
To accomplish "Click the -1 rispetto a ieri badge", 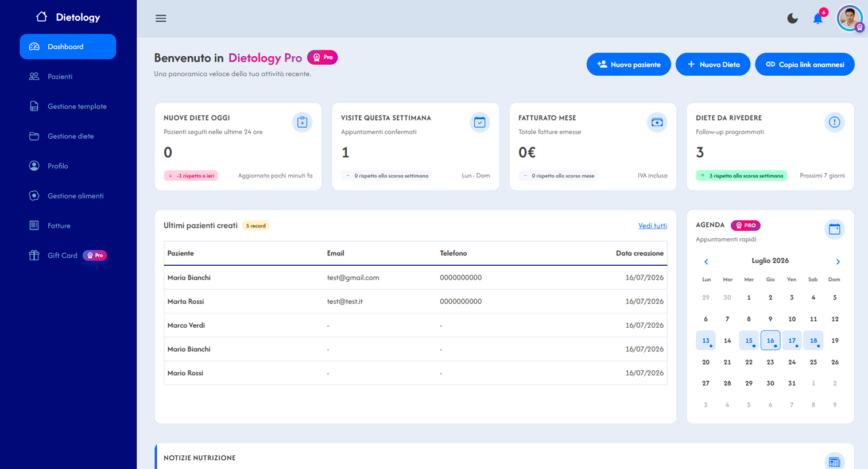I will (x=191, y=176).
